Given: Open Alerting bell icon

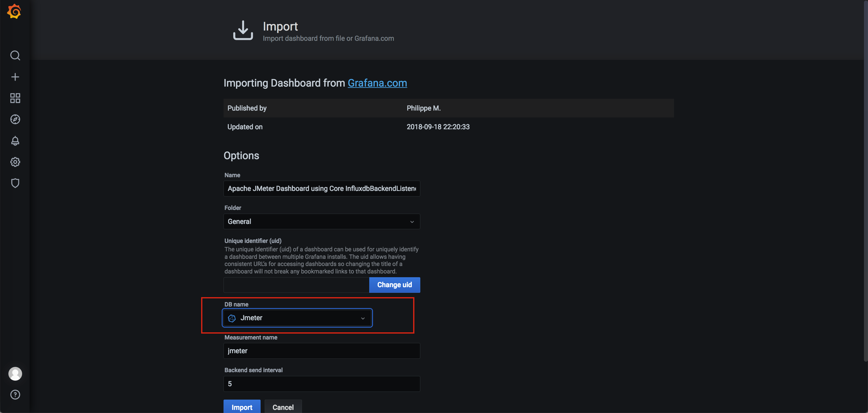Looking at the screenshot, I should pyautogui.click(x=15, y=140).
